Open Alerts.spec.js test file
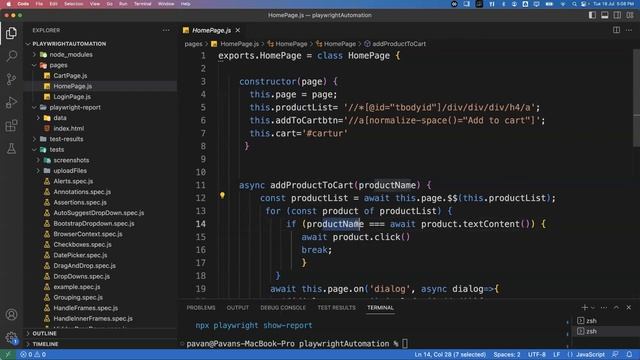Viewport: 640px width, 360px height. click(73, 181)
